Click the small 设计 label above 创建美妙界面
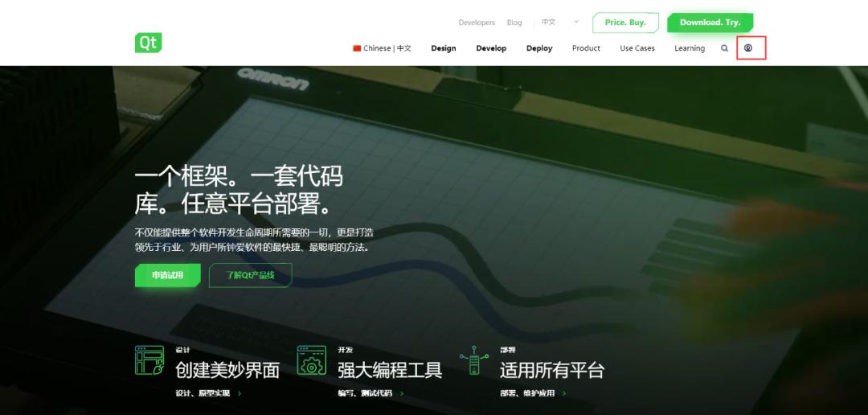The width and height of the screenshot is (868, 415). (182, 350)
